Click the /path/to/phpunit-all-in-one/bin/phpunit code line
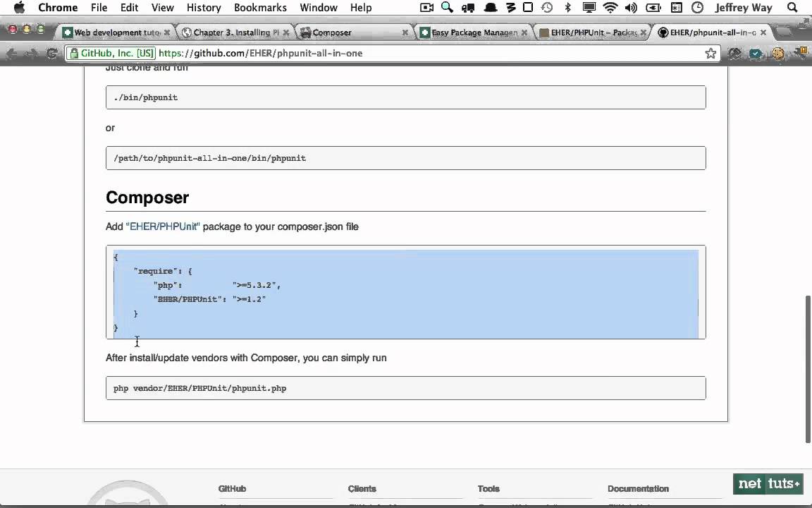812x508 pixels. coord(210,158)
